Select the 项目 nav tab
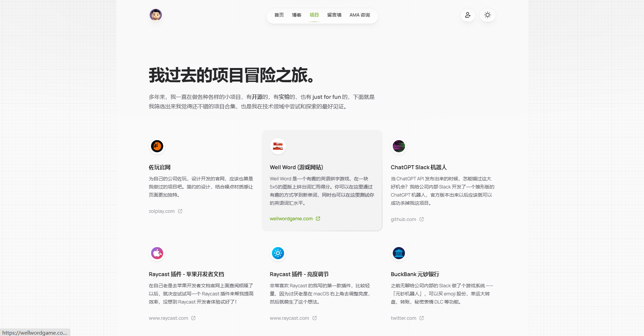644x336 pixels. click(314, 15)
